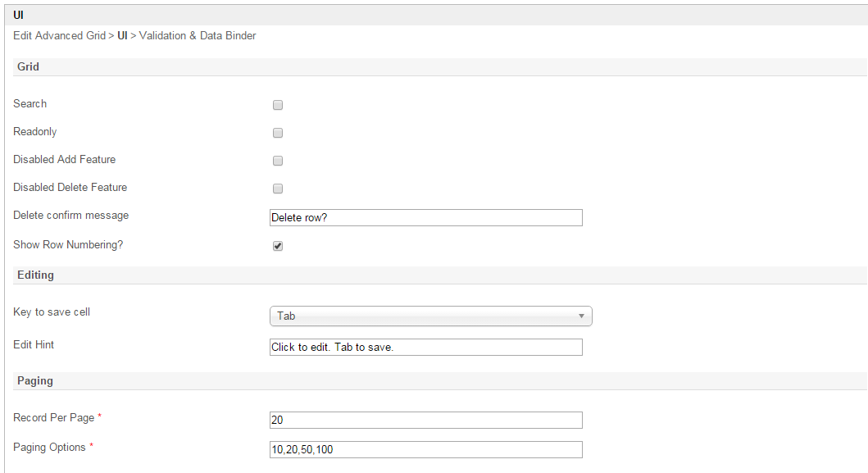
Task: Click into the Edit Hint text box
Action: [425, 347]
